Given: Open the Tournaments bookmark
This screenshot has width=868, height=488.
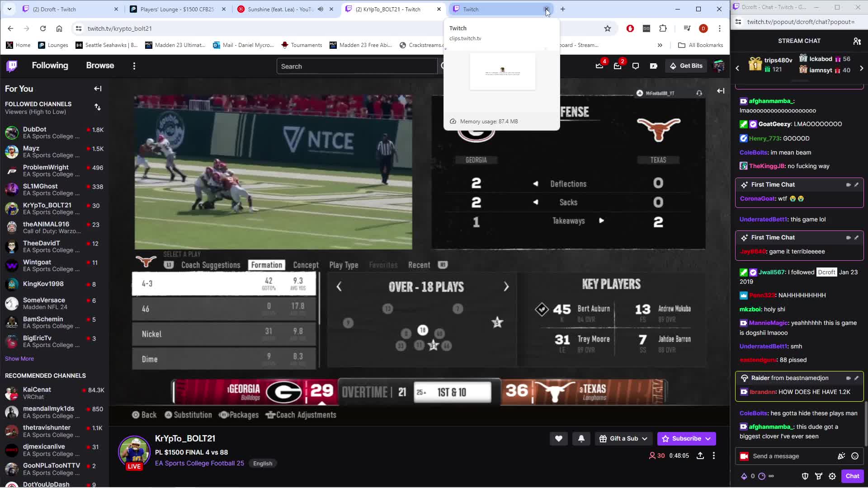Looking at the screenshot, I should click(302, 45).
